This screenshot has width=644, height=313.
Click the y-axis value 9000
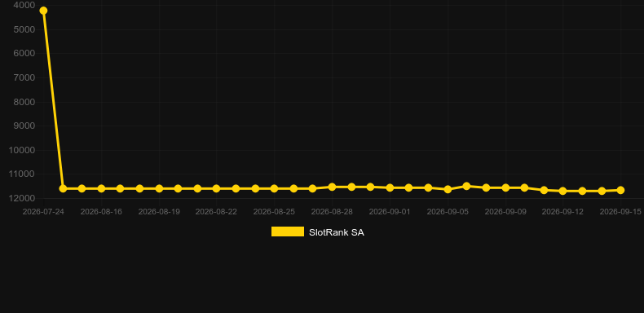click(x=24, y=126)
